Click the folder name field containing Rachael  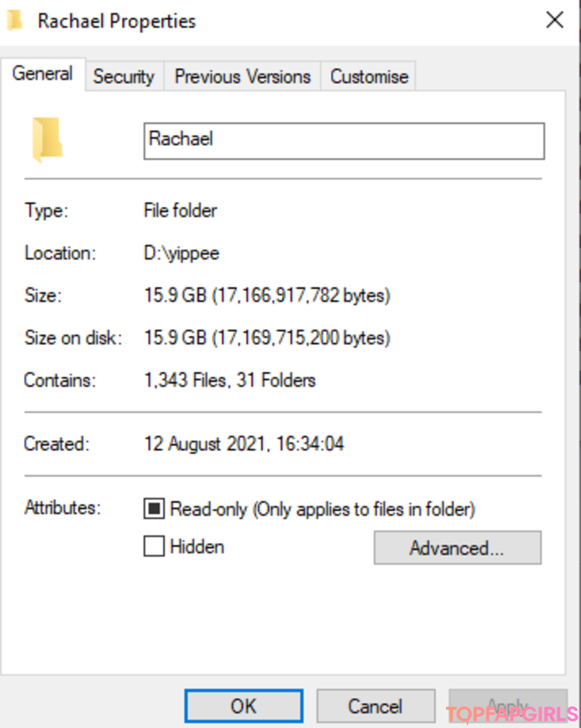click(344, 141)
